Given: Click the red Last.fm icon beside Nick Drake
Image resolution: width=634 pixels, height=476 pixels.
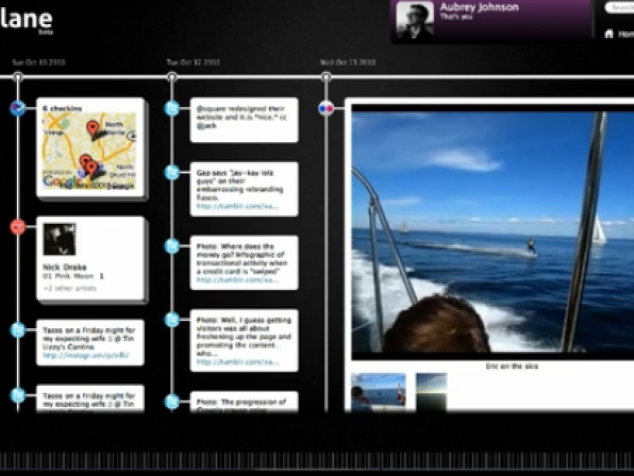Looking at the screenshot, I should [18, 227].
